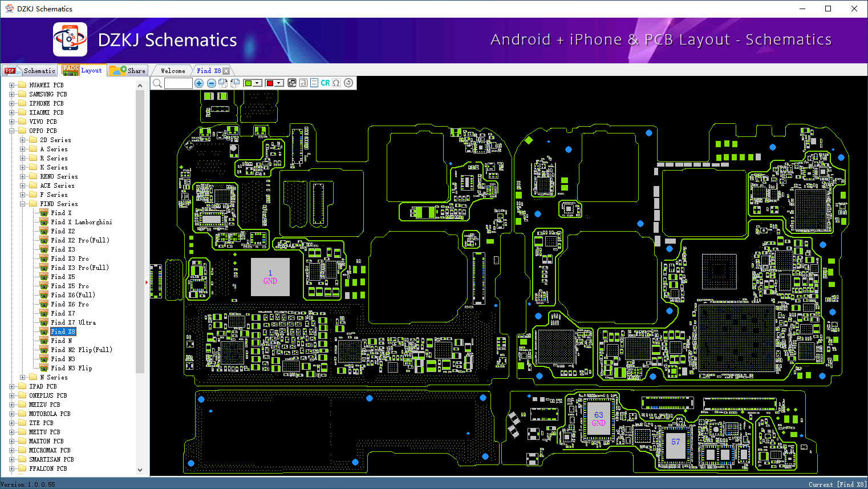Viewport: 868px width, 489px height.
Task: Close the Find X8 tab
Action: coord(226,71)
